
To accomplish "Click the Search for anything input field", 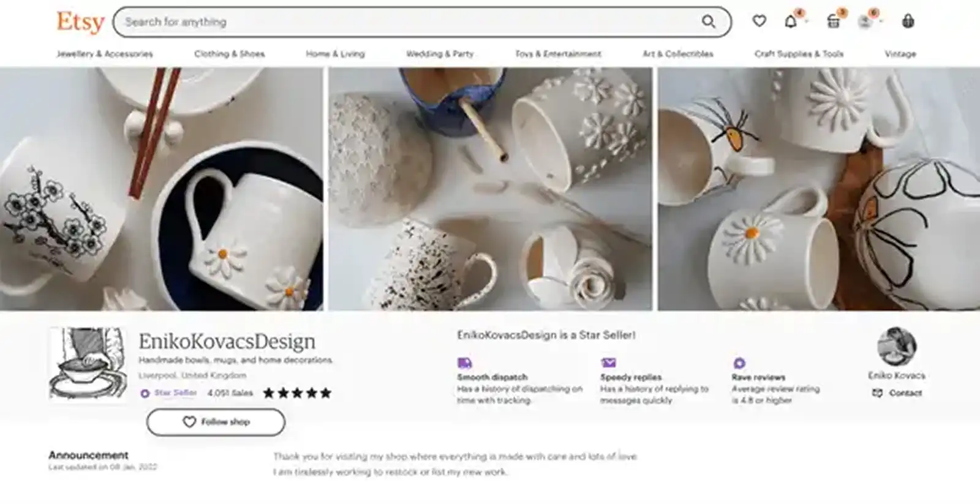I will tap(367, 21).
